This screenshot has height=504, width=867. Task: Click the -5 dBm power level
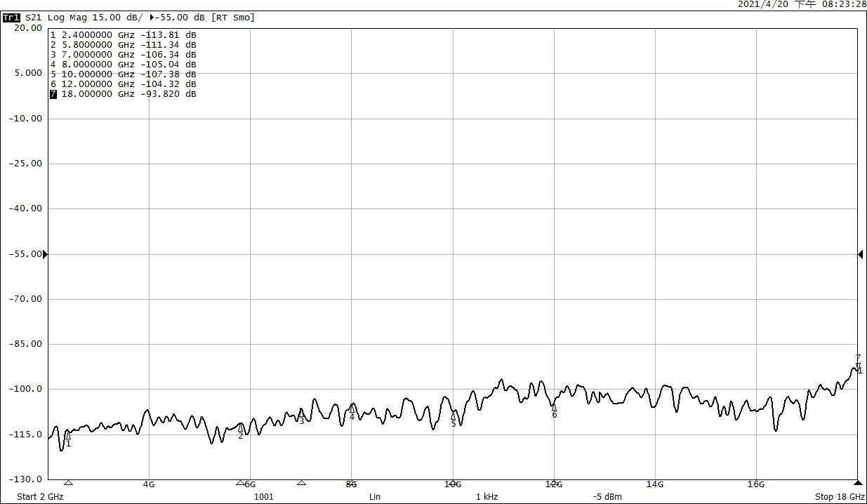[x=607, y=497]
